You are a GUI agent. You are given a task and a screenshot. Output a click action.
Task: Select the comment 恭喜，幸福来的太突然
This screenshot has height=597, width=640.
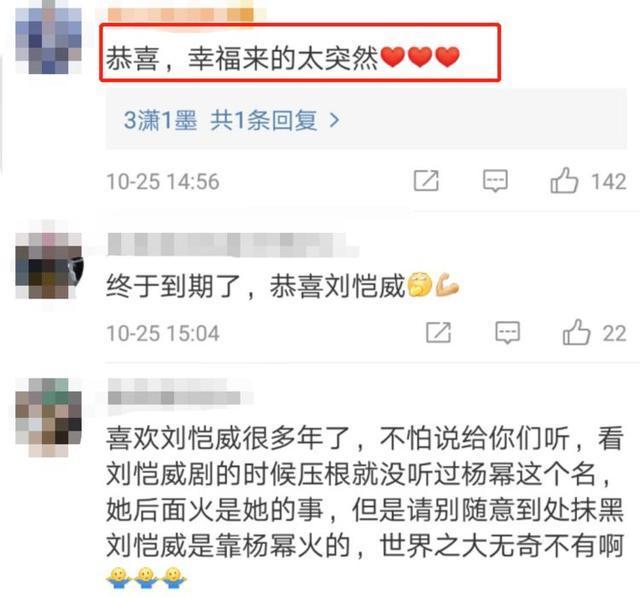pos(282,58)
